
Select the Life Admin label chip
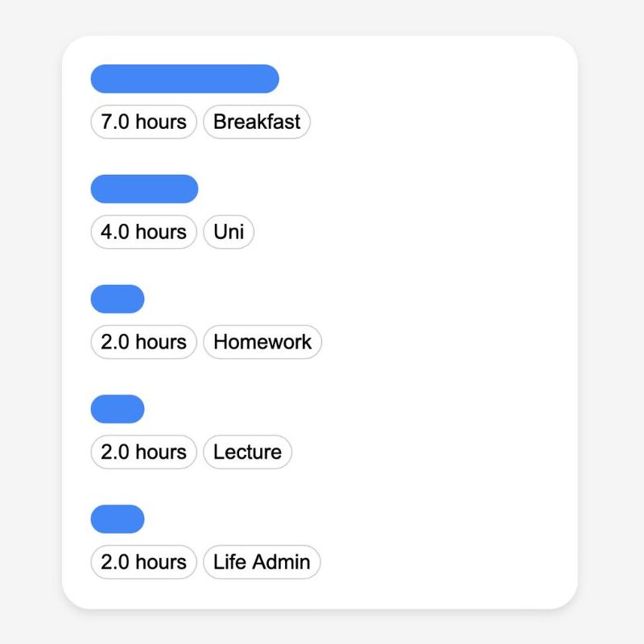pyautogui.click(x=262, y=562)
